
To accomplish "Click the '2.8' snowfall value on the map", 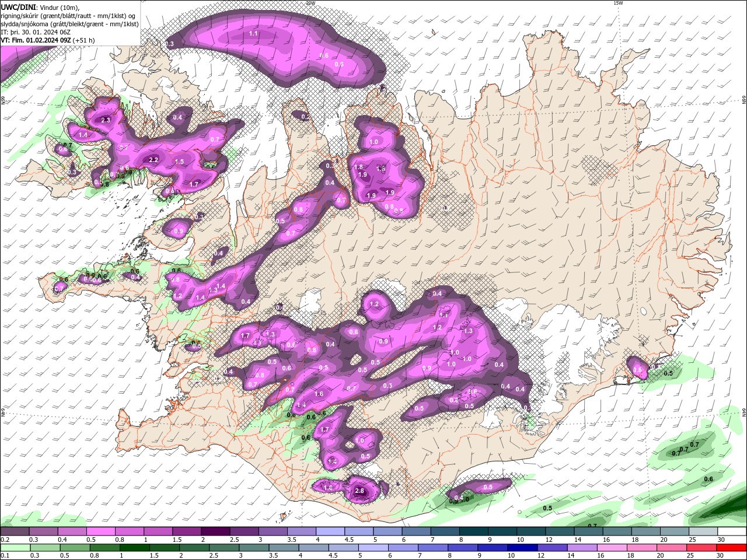I will coord(359,491).
